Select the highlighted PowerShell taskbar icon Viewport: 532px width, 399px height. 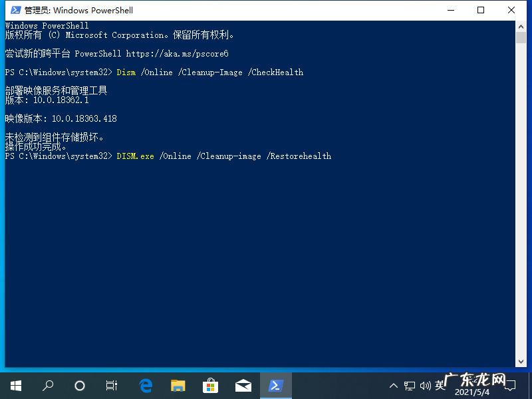(275, 385)
